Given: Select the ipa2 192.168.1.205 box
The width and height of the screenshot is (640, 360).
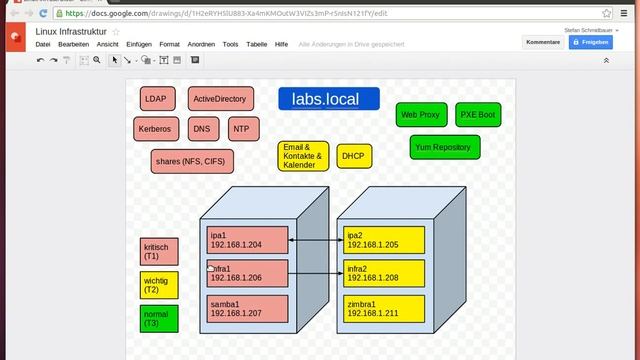Looking at the screenshot, I should [384, 240].
